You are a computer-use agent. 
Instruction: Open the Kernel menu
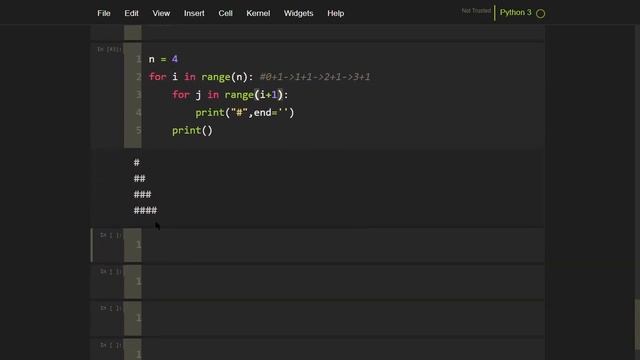[x=258, y=13]
